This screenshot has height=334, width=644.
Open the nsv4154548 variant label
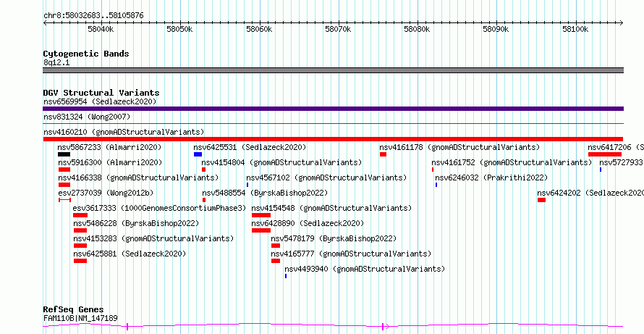click(331, 208)
